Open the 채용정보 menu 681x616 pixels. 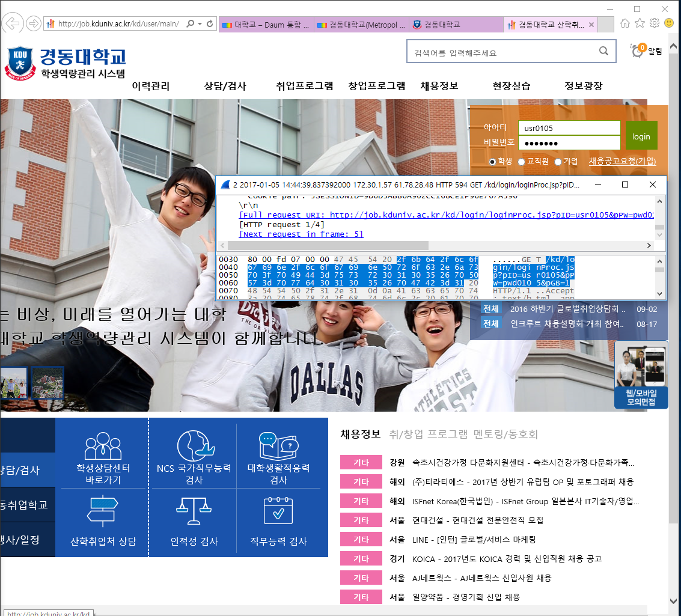(439, 86)
